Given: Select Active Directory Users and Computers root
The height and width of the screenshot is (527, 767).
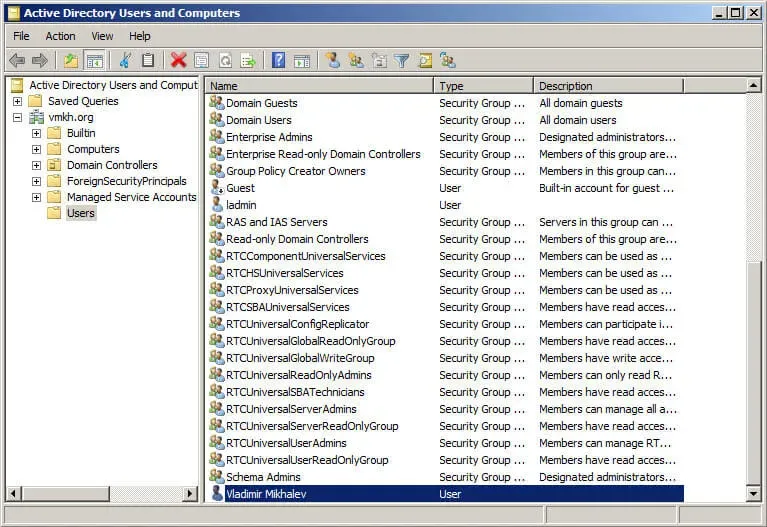Looking at the screenshot, I should coord(113,85).
